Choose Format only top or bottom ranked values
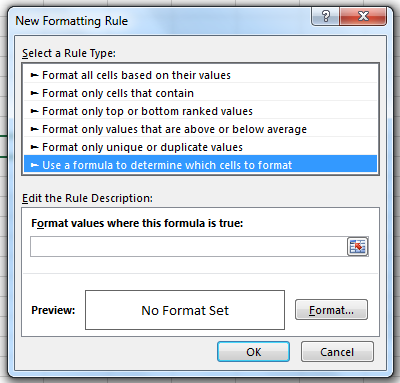This screenshot has height=383, width=400. point(200,111)
